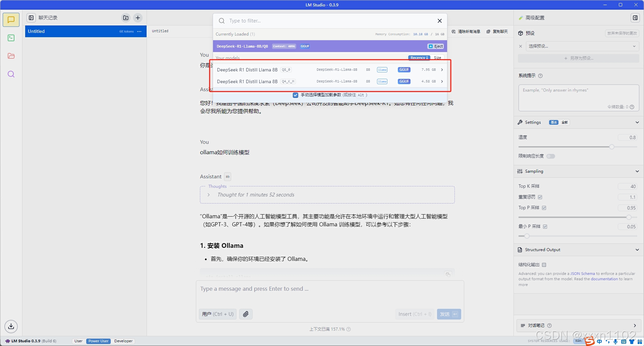Close the model selector popup
The height and width of the screenshot is (346, 644).
440,21
